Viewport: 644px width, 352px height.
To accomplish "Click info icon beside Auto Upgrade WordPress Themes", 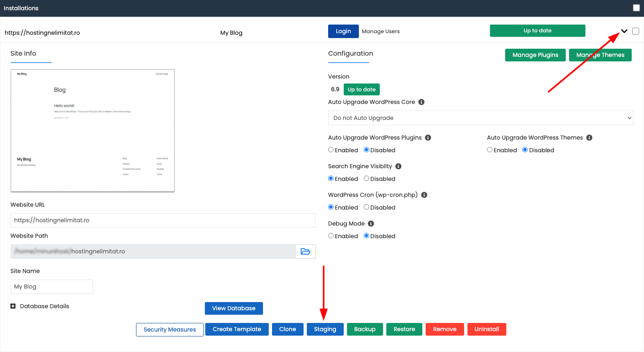I will click(x=589, y=138).
